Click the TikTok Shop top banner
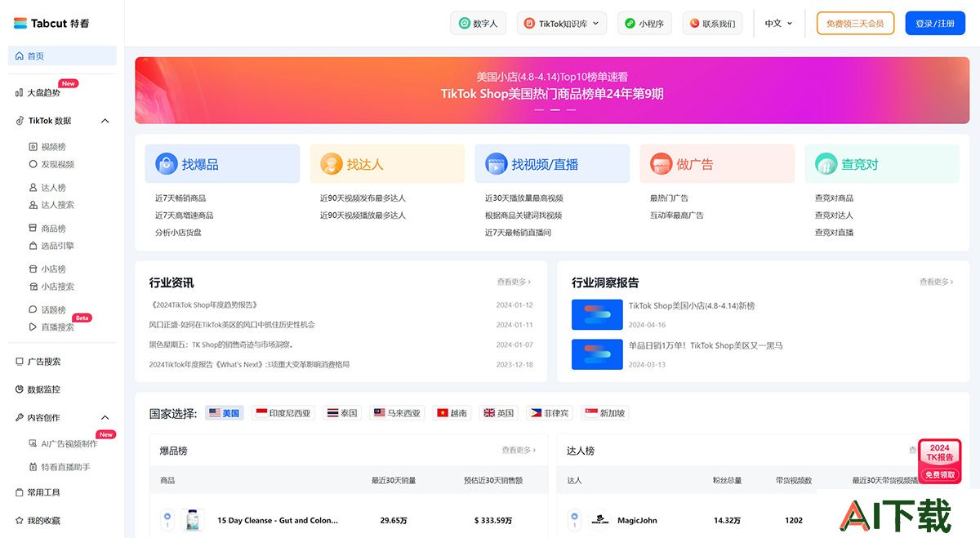 tap(552, 90)
